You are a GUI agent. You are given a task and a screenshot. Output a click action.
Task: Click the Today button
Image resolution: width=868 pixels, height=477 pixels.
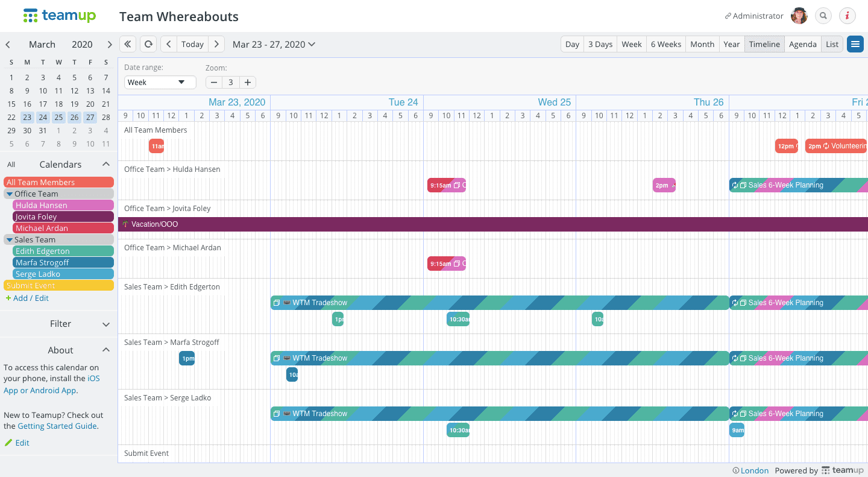tap(192, 44)
